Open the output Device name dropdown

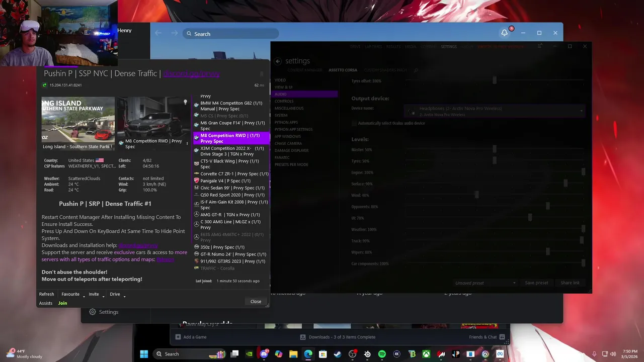(x=495, y=111)
